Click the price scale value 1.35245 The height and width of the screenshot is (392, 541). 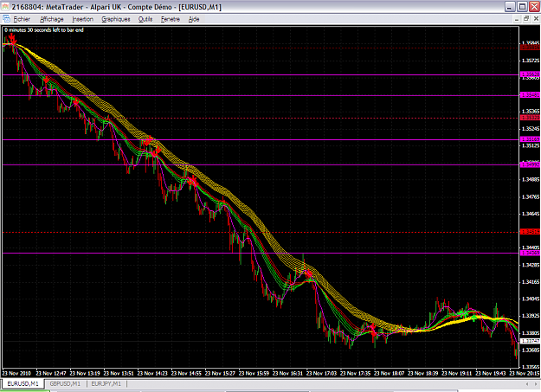(531, 128)
